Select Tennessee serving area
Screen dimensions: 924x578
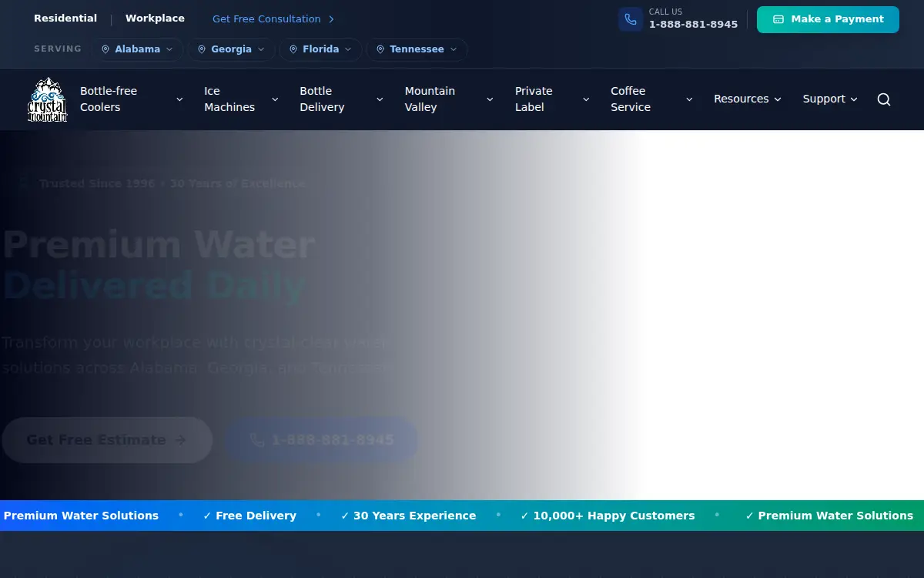417,49
